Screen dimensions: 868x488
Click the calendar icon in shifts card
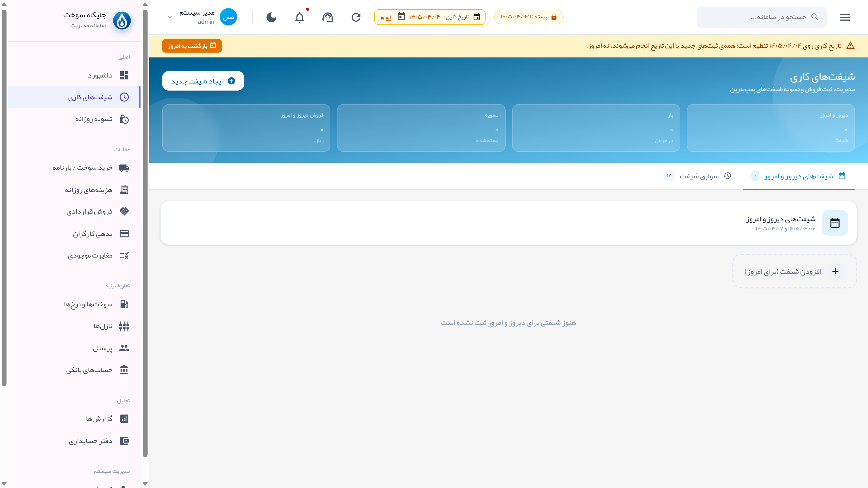(835, 223)
